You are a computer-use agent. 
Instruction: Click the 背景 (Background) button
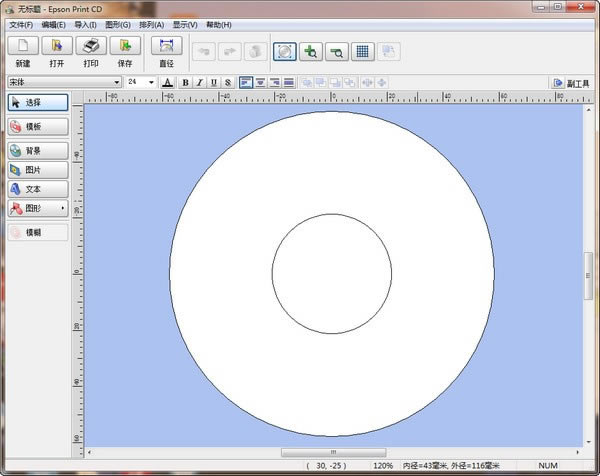point(38,151)
